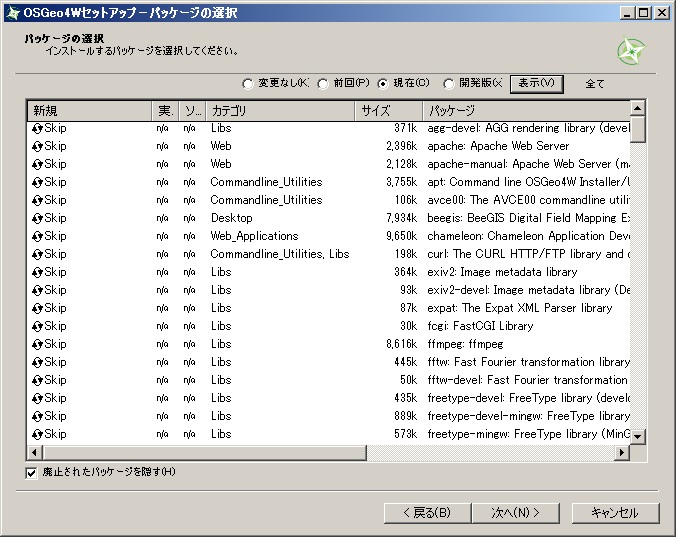Click the Skip cycle icon for apache package

pos(37,146)
